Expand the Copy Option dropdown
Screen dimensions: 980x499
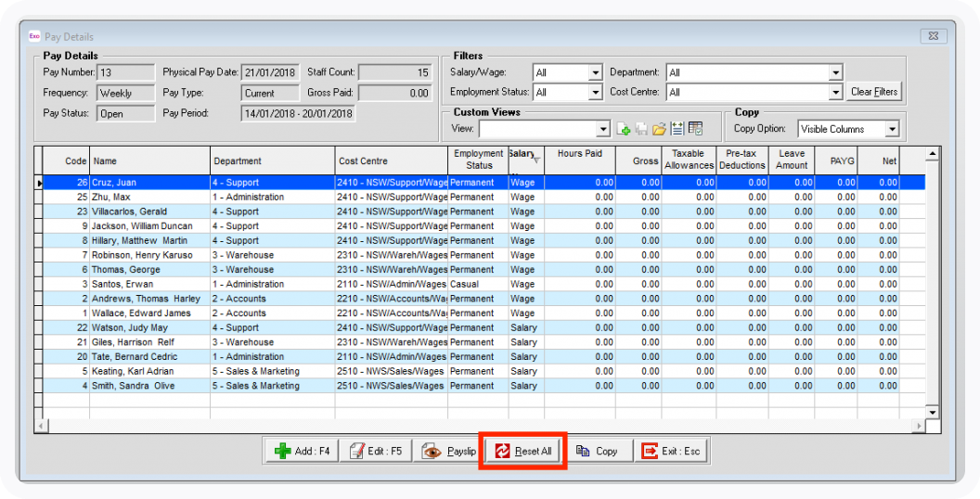tap(892, 129)
